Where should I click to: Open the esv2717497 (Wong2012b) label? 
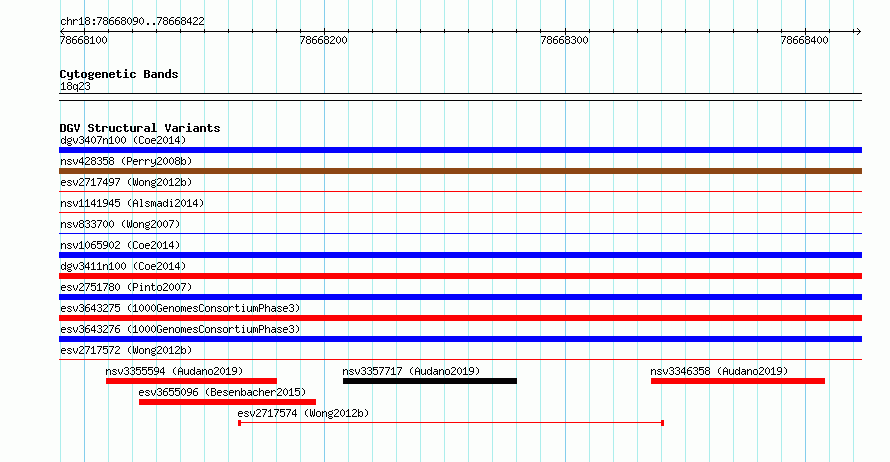coord(126,182)
